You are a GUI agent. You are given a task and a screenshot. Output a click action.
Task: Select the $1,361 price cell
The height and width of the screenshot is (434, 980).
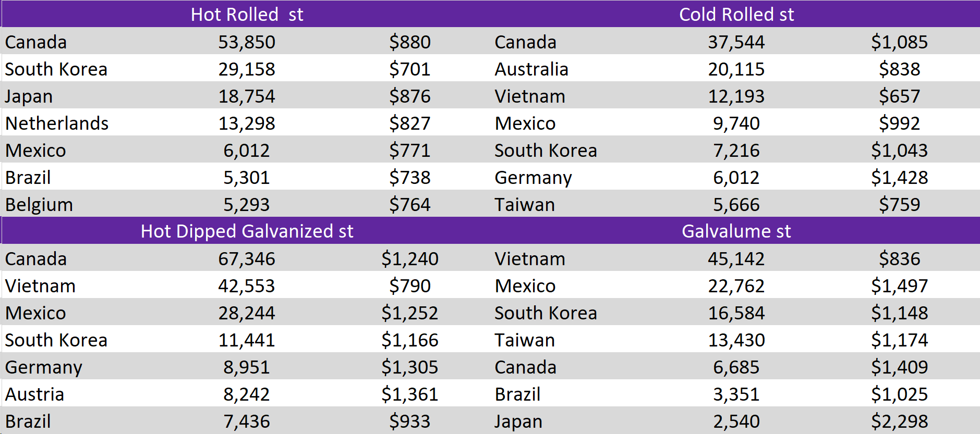point(409,394)
